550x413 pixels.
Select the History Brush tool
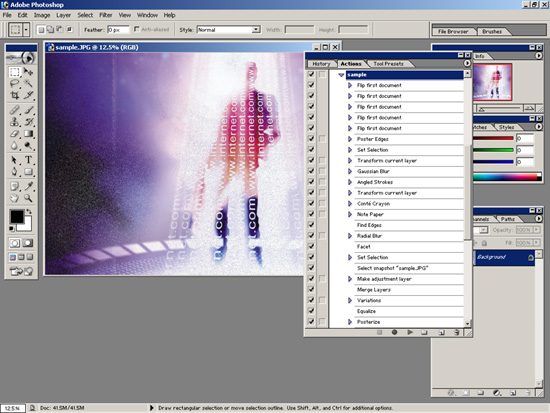click(28, 122)
